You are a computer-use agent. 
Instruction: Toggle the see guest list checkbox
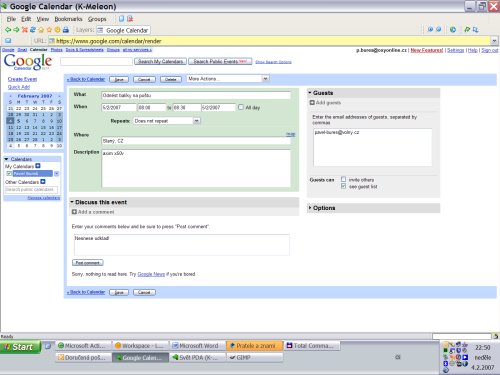343,186
